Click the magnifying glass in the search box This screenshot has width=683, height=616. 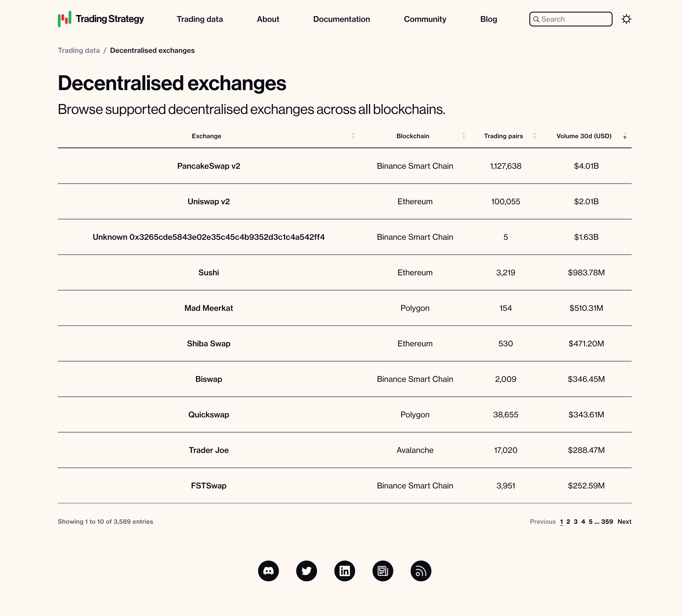tap(537, 19)
